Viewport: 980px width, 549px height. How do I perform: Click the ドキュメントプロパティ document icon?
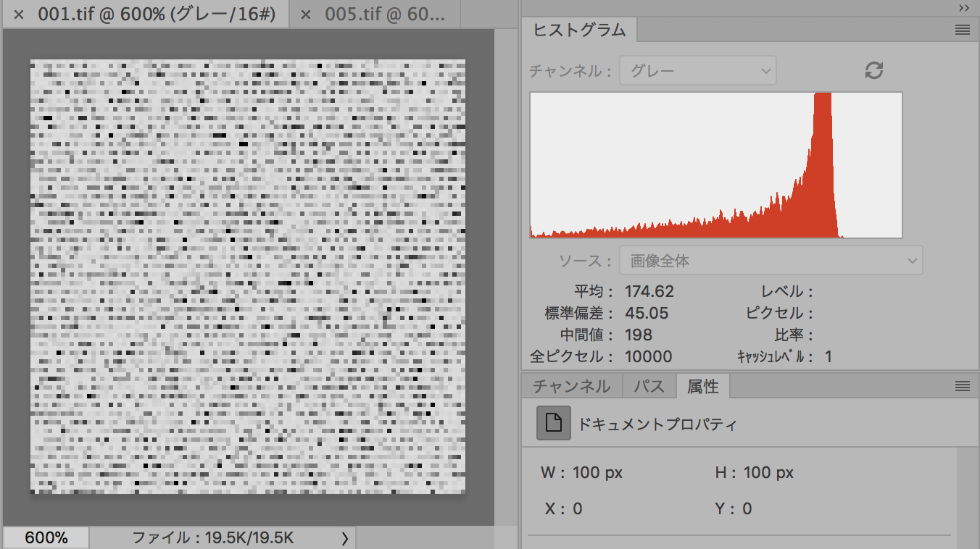(553, 424)
